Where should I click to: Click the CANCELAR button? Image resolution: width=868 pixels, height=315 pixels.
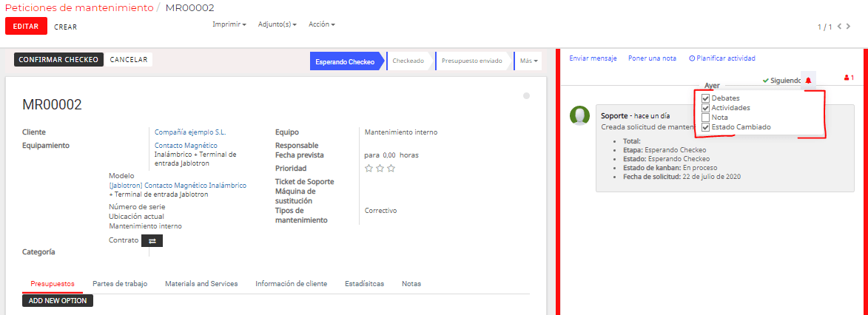[x=129, y=60]
